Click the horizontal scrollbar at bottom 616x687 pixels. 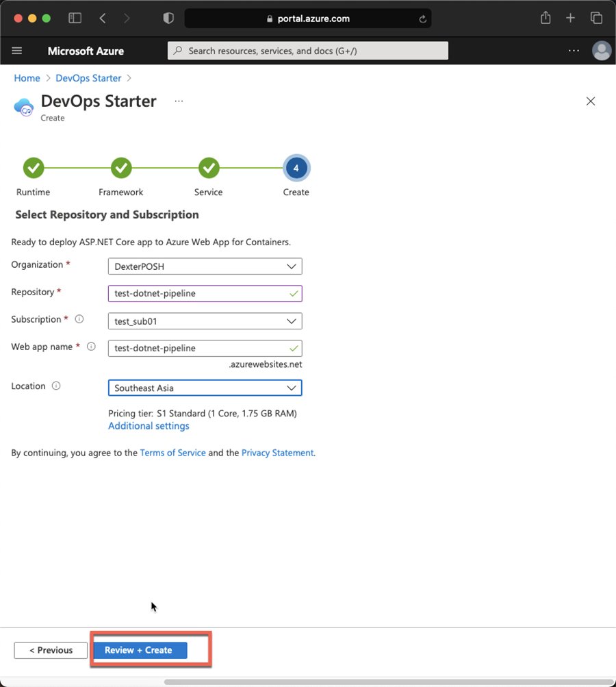point(383,682)
